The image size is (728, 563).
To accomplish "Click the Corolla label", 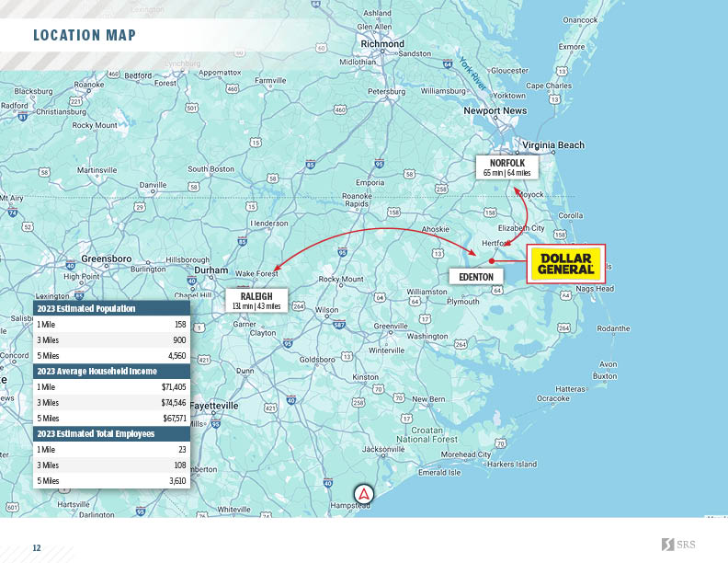I will [x=571, y=215].
